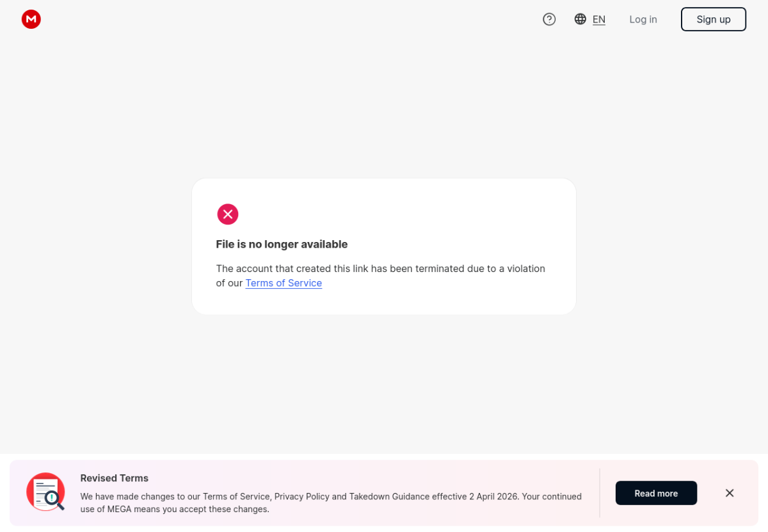Viewport: 768px width, 532px height.
Task: Click the 'use of MEGA means you accept' line
Action: [175, 510]
